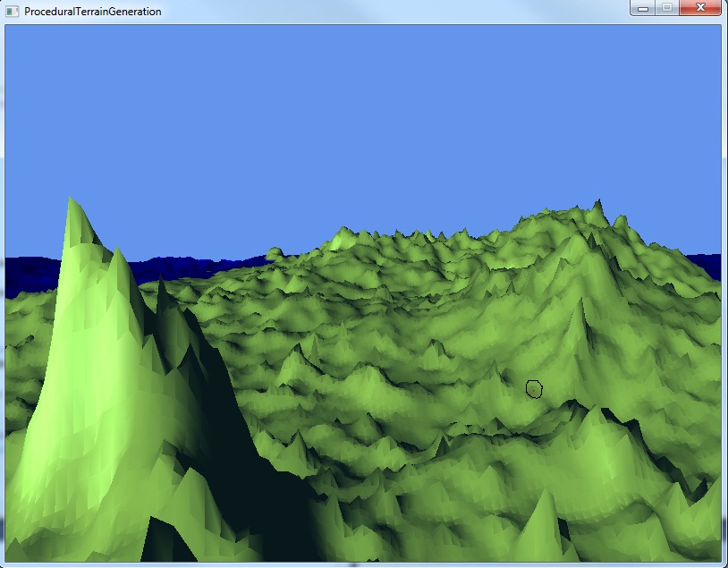
Task: Click the ProceduralTerrainGeneration title text
Action: (92, 12)
